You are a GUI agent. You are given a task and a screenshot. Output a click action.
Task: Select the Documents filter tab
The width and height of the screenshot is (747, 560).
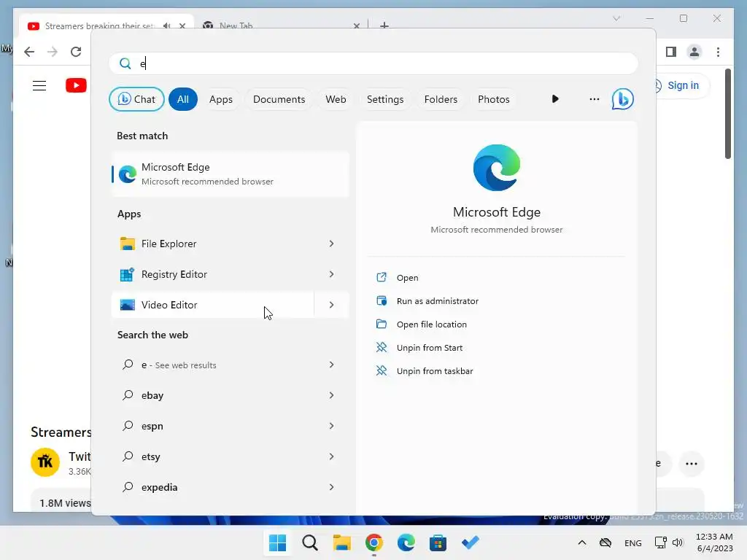click(279, 99)
